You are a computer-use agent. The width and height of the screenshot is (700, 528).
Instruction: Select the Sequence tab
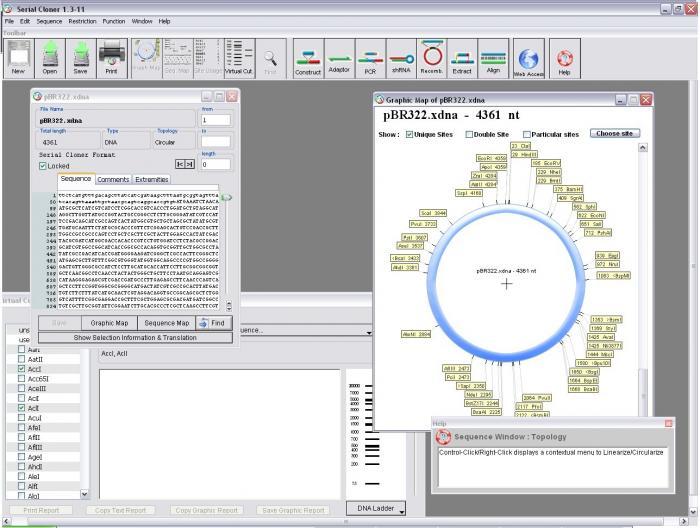tap(76, 179)
